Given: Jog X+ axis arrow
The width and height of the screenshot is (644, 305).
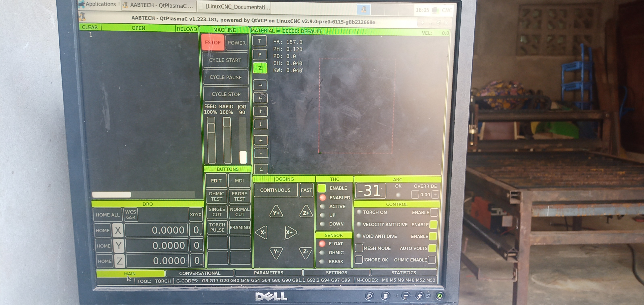Looking at the screenshot, I should coord(290,232).
